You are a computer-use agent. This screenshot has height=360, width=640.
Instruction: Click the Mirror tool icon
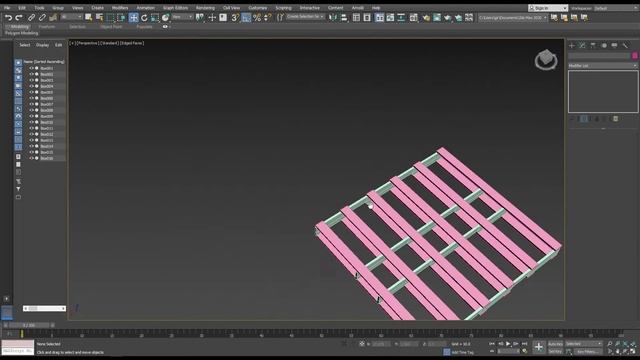click(x=333, y=18)
